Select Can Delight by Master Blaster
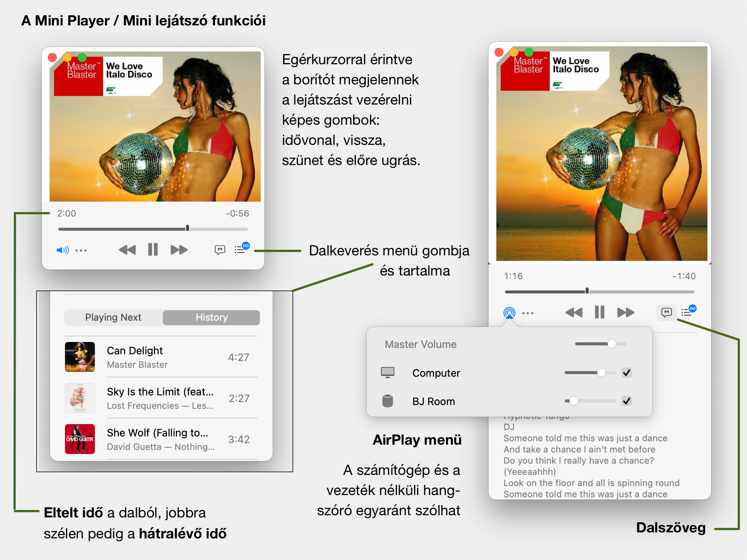 tap(161, 357)
